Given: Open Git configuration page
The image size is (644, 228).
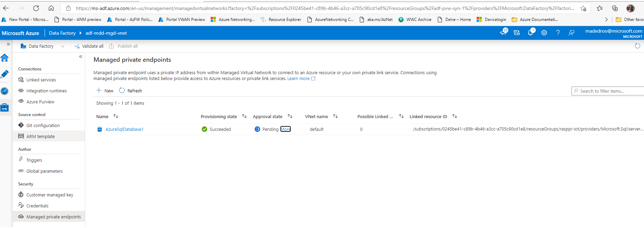Looking at the screenshot, I should coord(43,126).
